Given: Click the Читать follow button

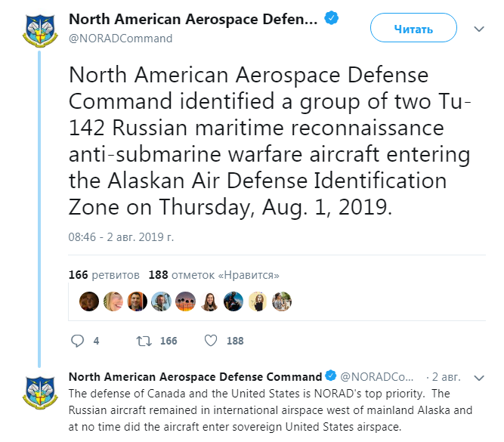Looking at the screenshot, I should tap(413, 28).
